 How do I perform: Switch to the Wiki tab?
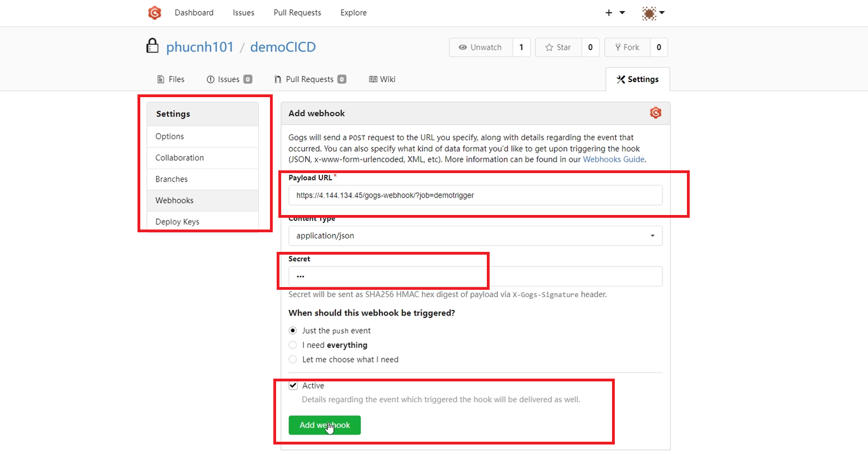tap(382, 79)
